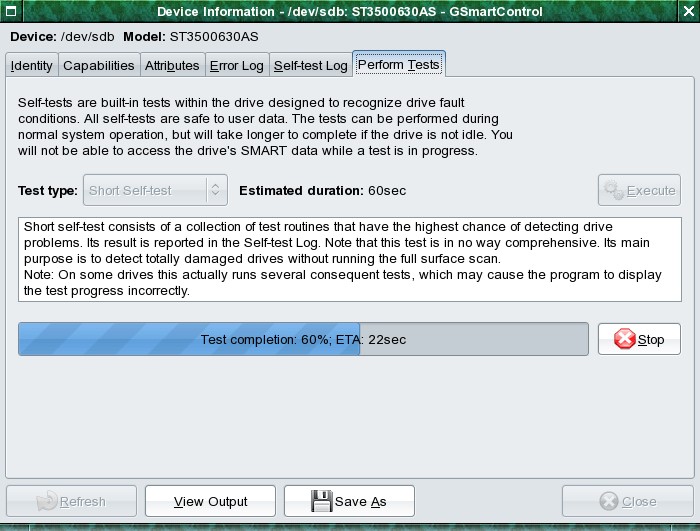Viewport: 700px width, 531px height.
Task: Open the window menu icon in title bar
Action: (x=11, y=11)
